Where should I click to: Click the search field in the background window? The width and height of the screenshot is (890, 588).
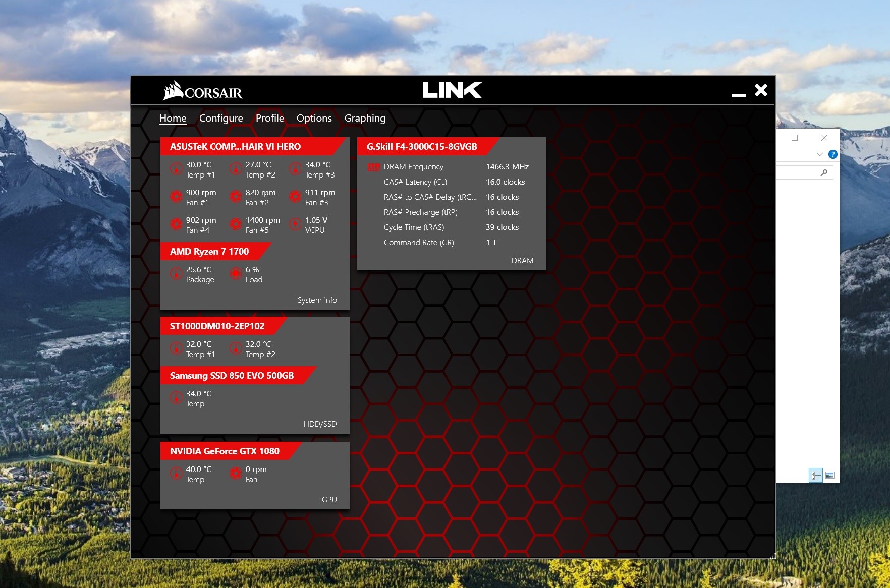click(804, 172)
